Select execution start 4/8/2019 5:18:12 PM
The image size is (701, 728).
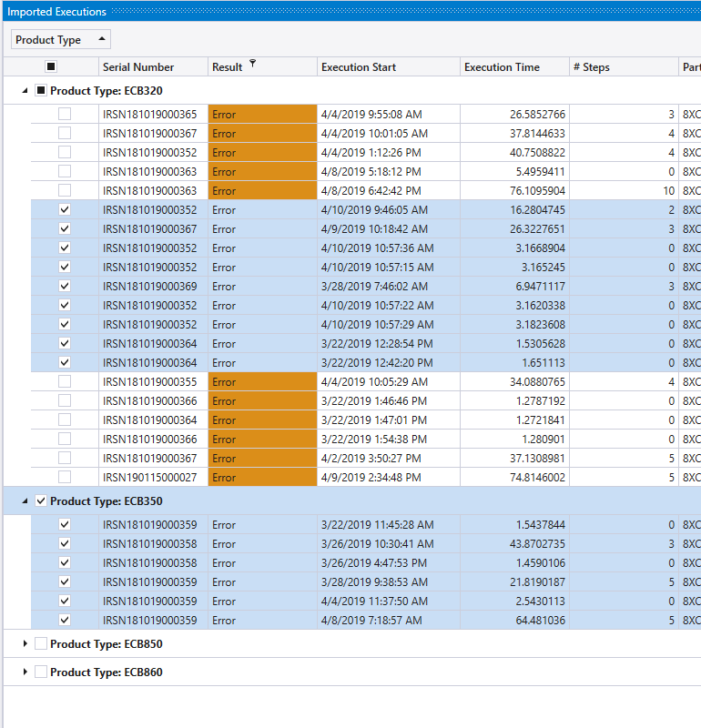coord(371,172)
